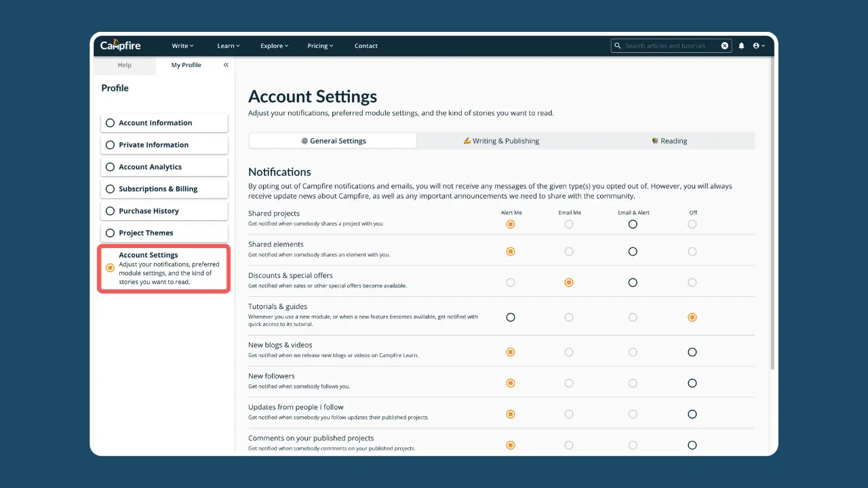Turn off notifications for Discounts & special offers
The width and height of the screenshot is (868, 488).
click(x=692, y=283)
